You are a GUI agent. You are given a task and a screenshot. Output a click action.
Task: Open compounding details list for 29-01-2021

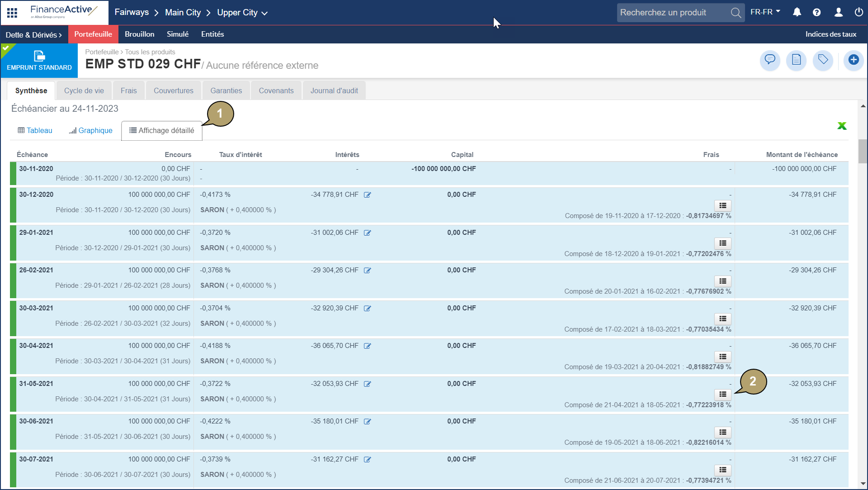[x=722, y=243]
